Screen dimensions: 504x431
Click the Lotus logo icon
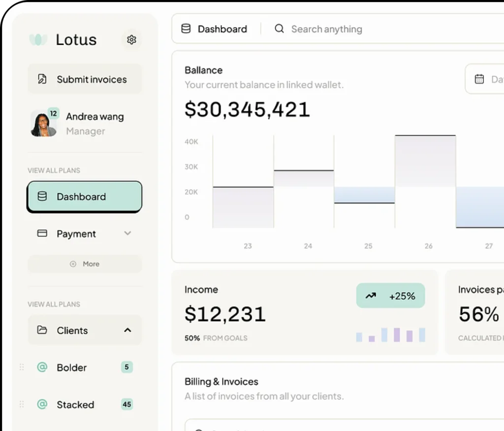pos(38,39)
